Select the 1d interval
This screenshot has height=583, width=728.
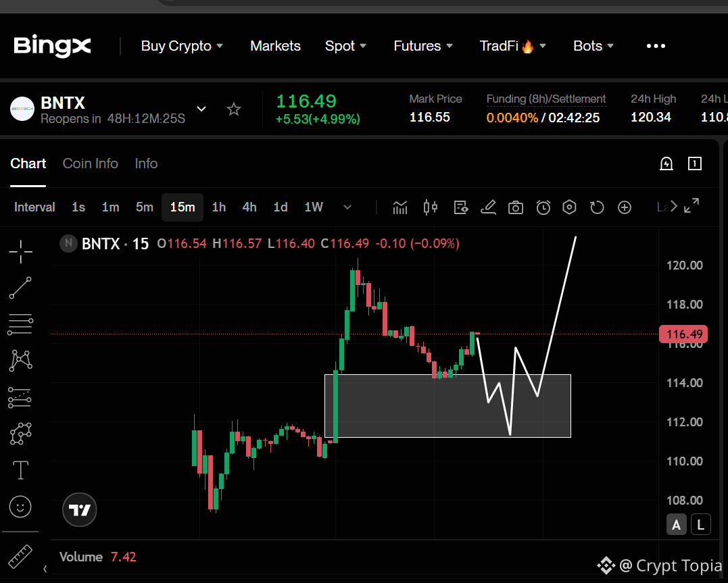coord(281,207)
